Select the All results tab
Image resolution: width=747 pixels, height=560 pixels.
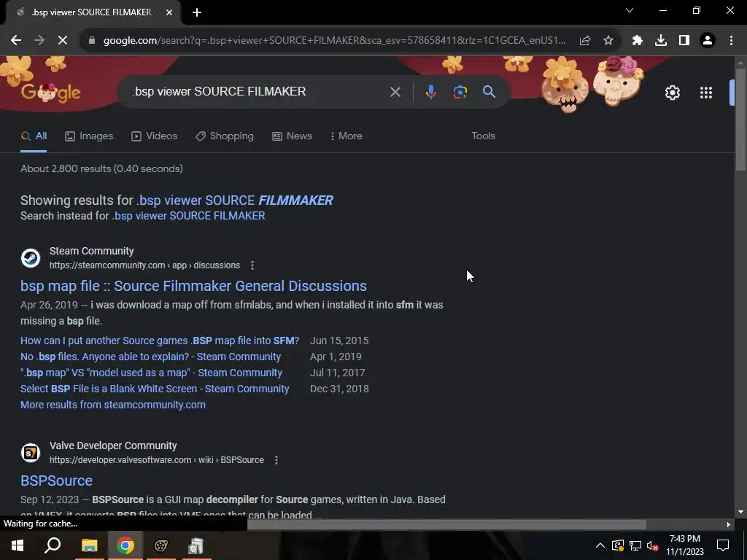tap(34, 136)
